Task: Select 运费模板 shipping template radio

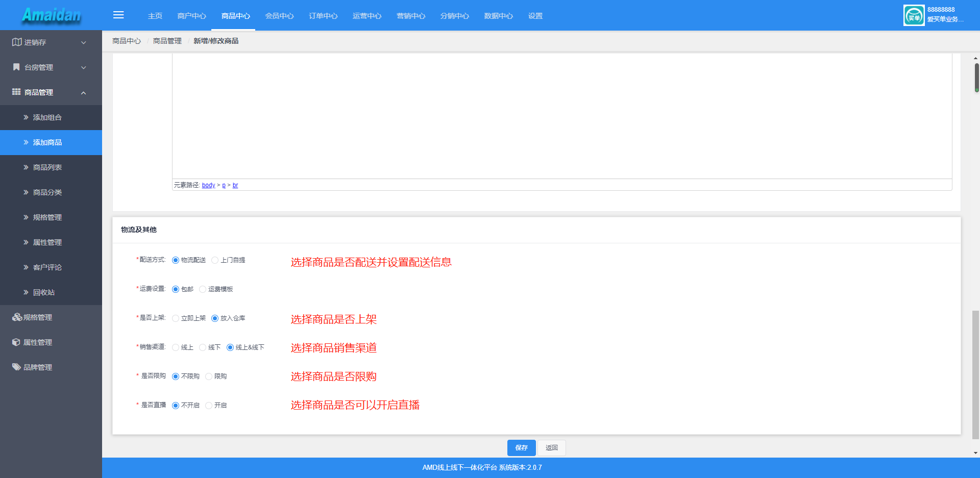Action: click(203, 289)
